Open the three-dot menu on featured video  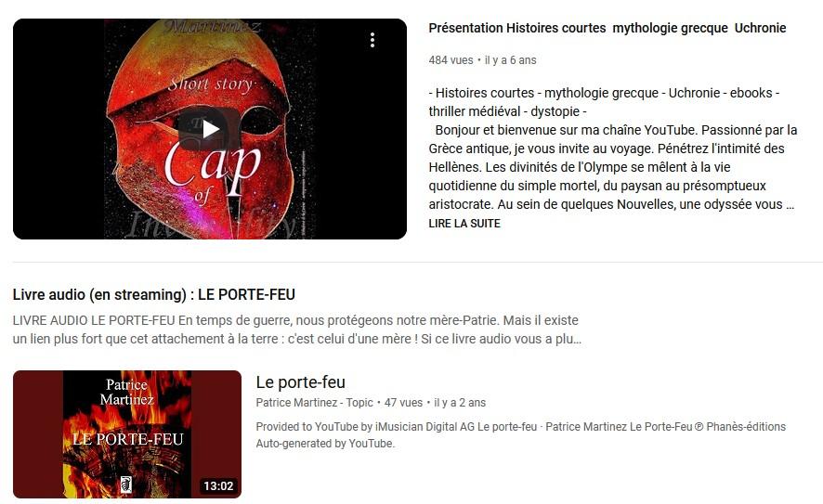[372, 40]
